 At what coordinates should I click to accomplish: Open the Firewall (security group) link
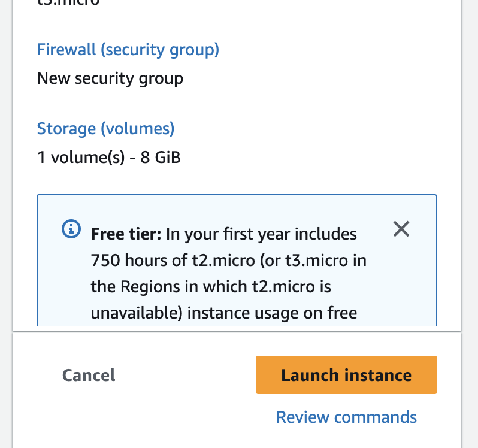128,50
